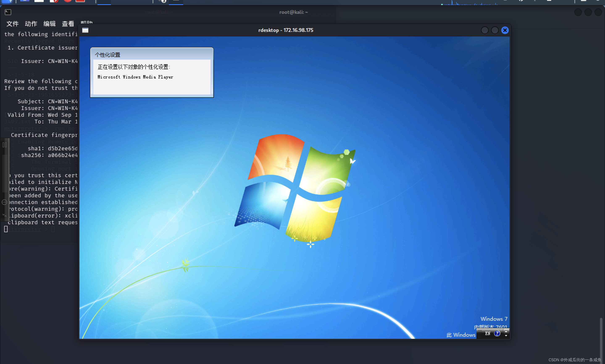Click the 个性化设置 dialog title bar
This screenshot has width=605, height=364.
pyautogui.click(x=152, y=54)
